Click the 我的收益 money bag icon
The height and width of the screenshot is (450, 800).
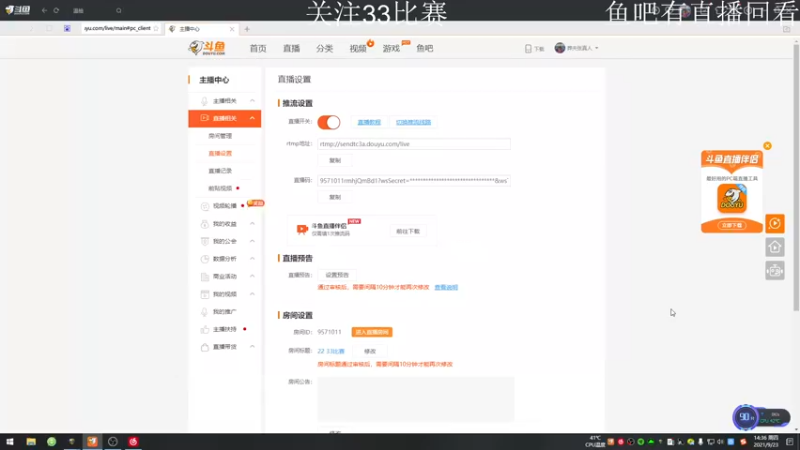click(205, 224)
